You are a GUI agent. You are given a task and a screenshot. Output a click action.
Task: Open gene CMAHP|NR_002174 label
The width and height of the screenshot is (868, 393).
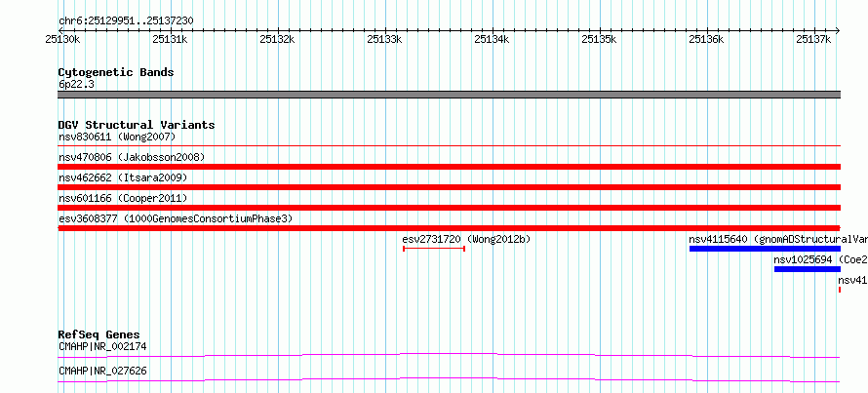102,347
